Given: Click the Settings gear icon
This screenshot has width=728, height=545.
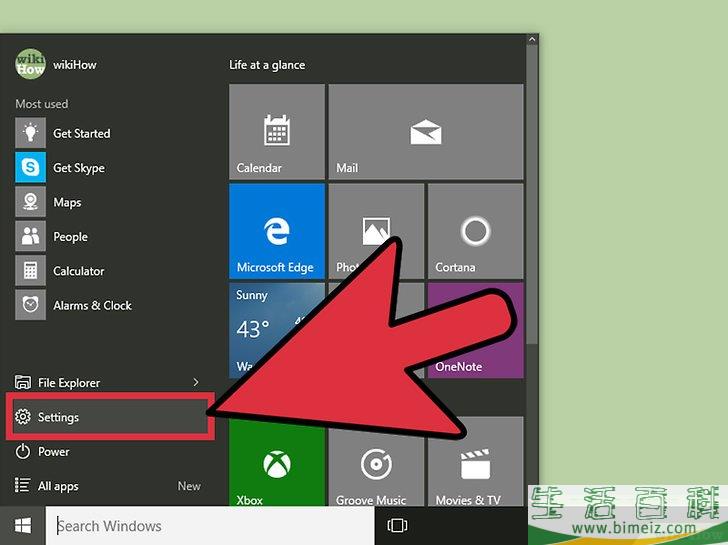Looking at the screenshot, I should (x=22, y=417).
